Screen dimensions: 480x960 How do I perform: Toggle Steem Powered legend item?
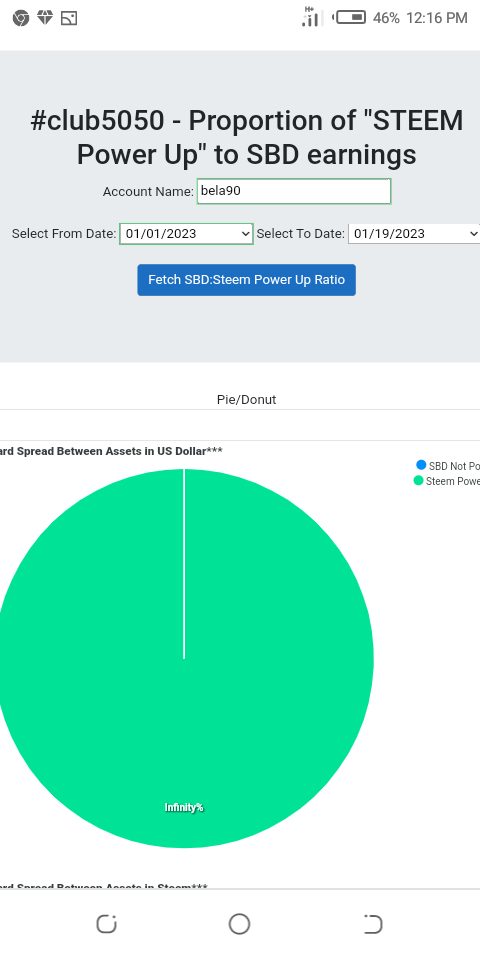click(x=446, y=481)
